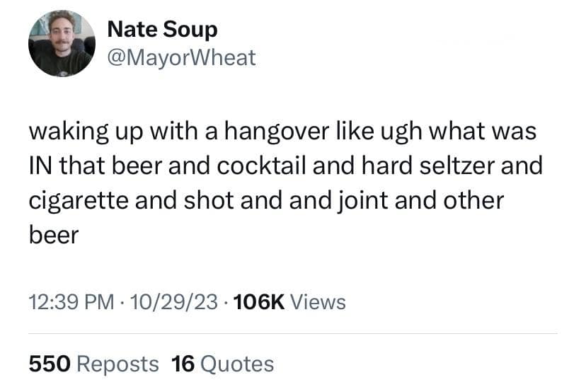Click the display name Nate Soup

click(162, 30)
